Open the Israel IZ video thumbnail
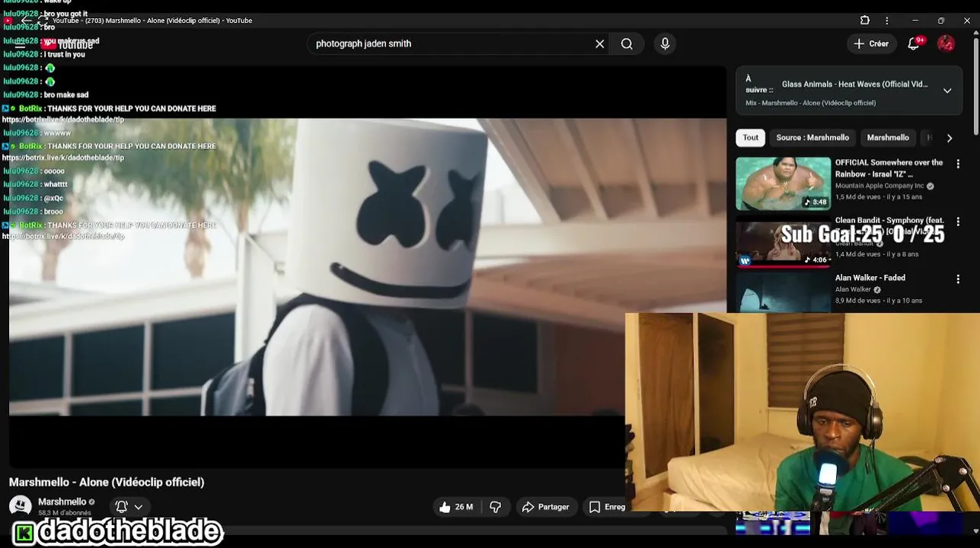This screenshot has height=548, width=980. coord(783,183)
